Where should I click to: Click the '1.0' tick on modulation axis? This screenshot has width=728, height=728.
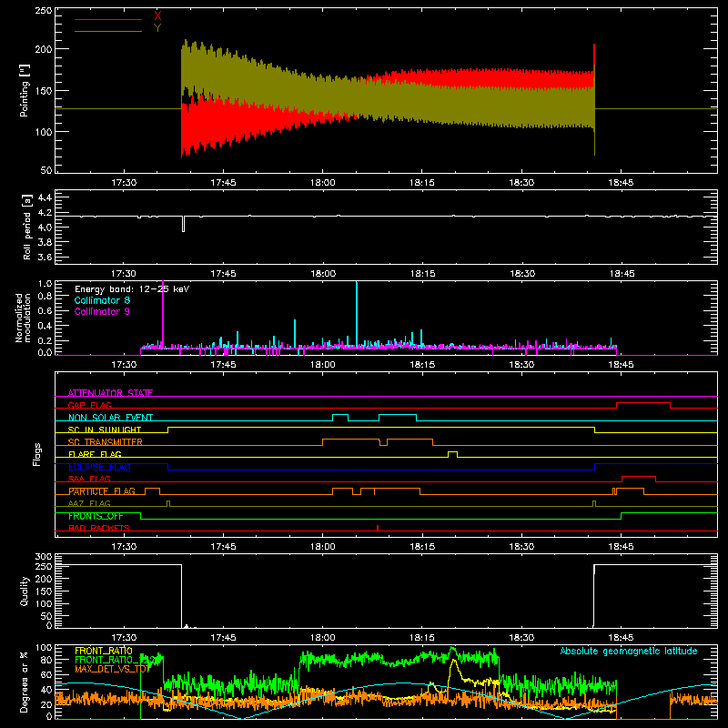[45, 283]
